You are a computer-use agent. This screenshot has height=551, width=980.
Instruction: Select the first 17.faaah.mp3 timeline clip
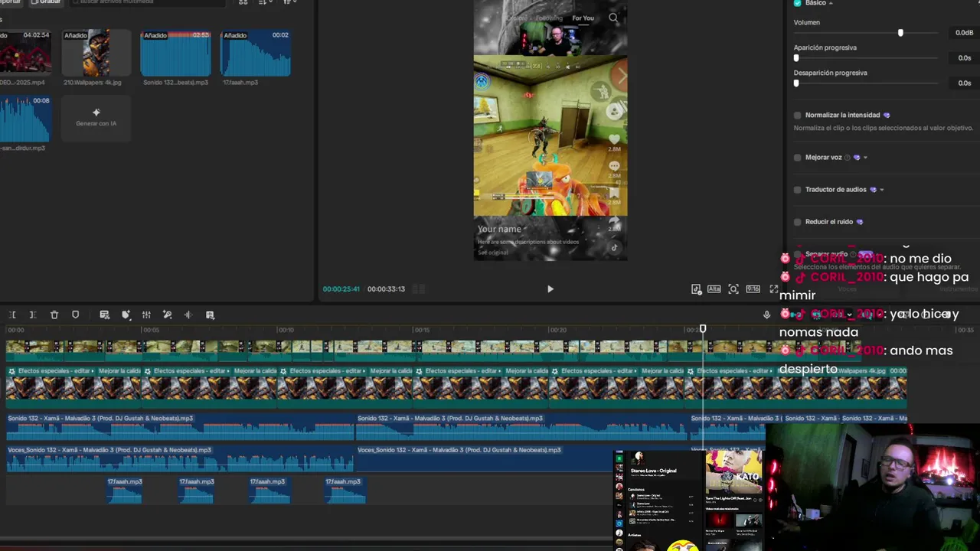pyautogui.click(x=124, y=491)
